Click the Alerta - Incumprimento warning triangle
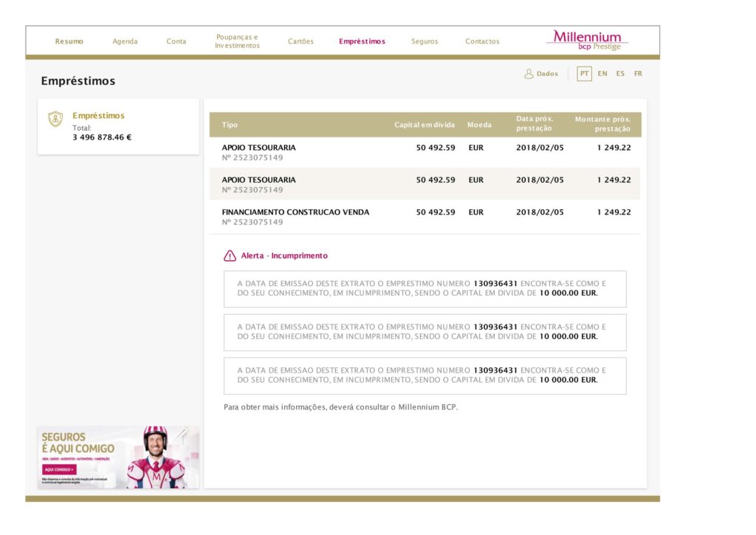 pyautogui.click(x=229, y=255)
